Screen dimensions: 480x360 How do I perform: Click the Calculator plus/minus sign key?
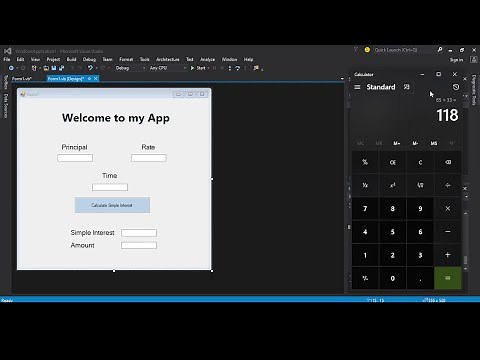pos(365,278)
